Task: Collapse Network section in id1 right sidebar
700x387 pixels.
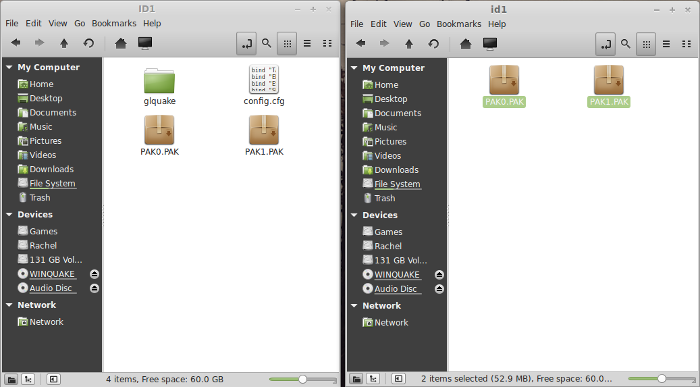Action: 354,306
